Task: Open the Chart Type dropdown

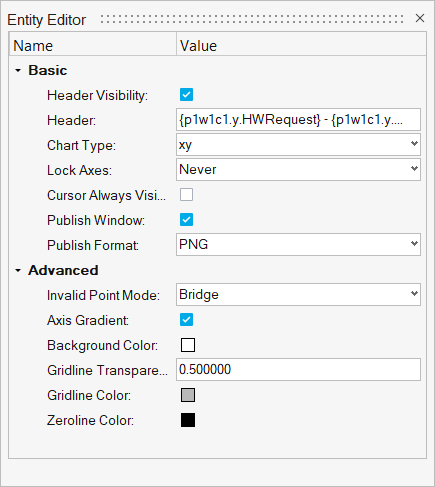Action: coord(298,145)
